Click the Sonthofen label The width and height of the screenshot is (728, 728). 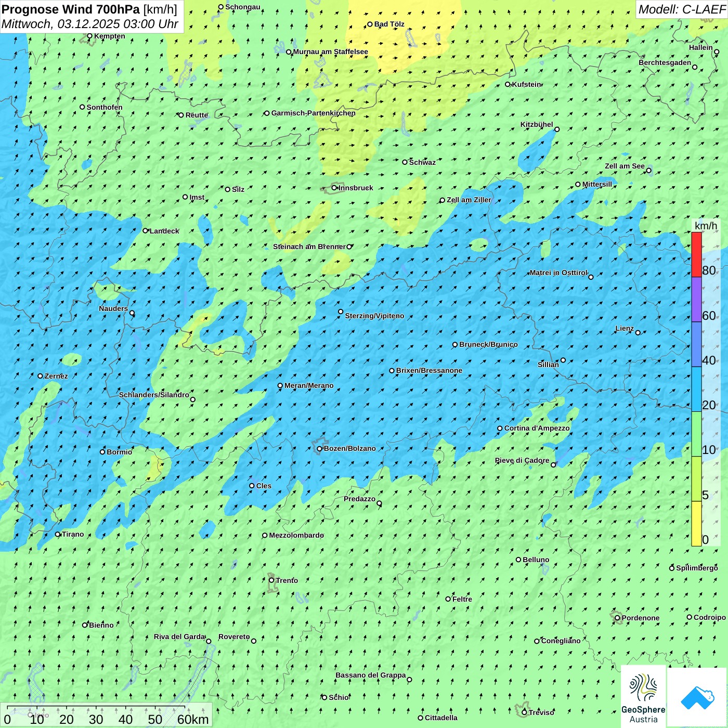click(105, 107)
